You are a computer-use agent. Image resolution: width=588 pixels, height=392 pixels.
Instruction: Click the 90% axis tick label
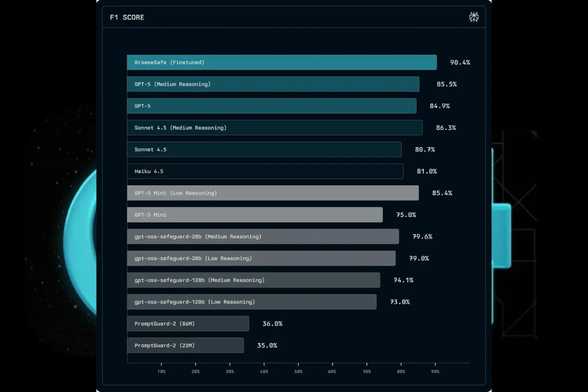(x=435, y=371)
